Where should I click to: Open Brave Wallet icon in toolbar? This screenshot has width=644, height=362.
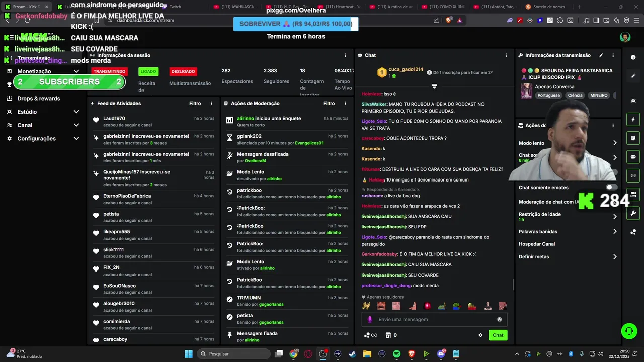click(606, 20)
